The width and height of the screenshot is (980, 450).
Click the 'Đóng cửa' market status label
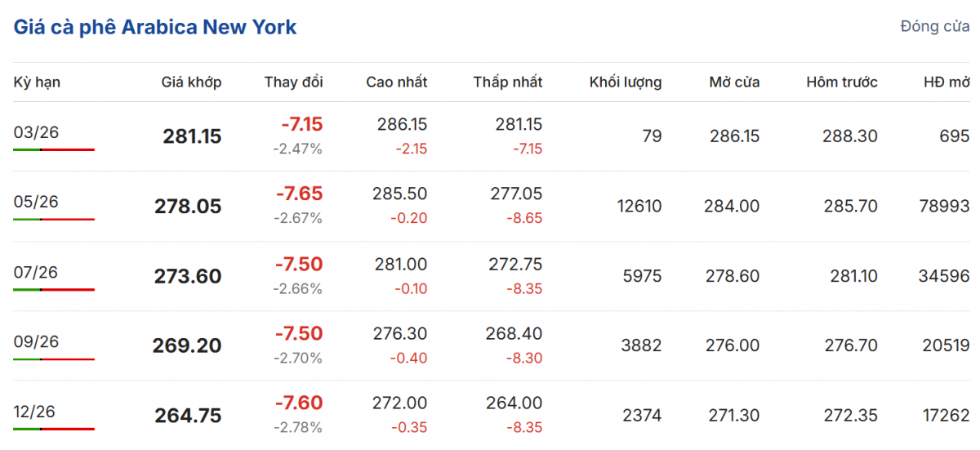point(935,27)
